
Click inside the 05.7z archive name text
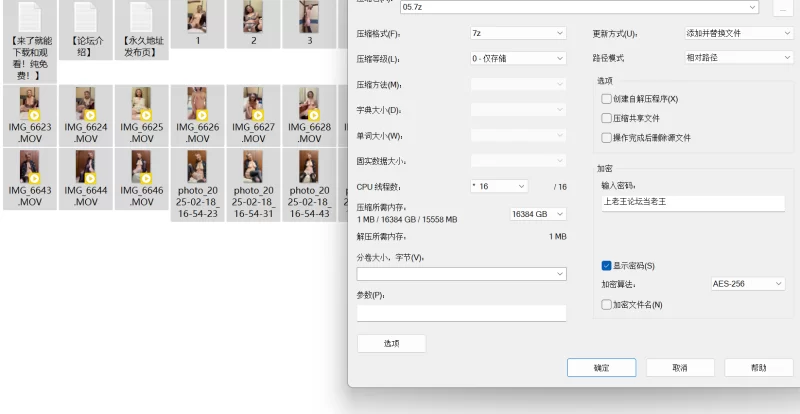click(x=411, y=7)
